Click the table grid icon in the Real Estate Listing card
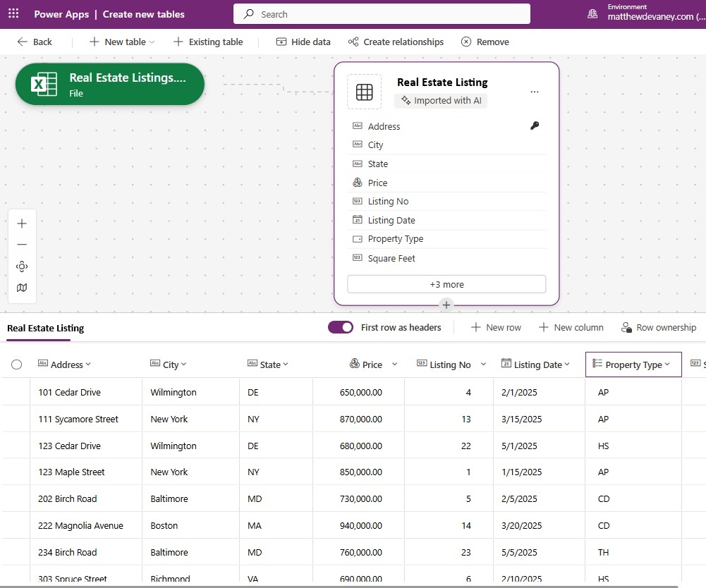This screenshot has height=588, width=706. click(x=364, y=92)
